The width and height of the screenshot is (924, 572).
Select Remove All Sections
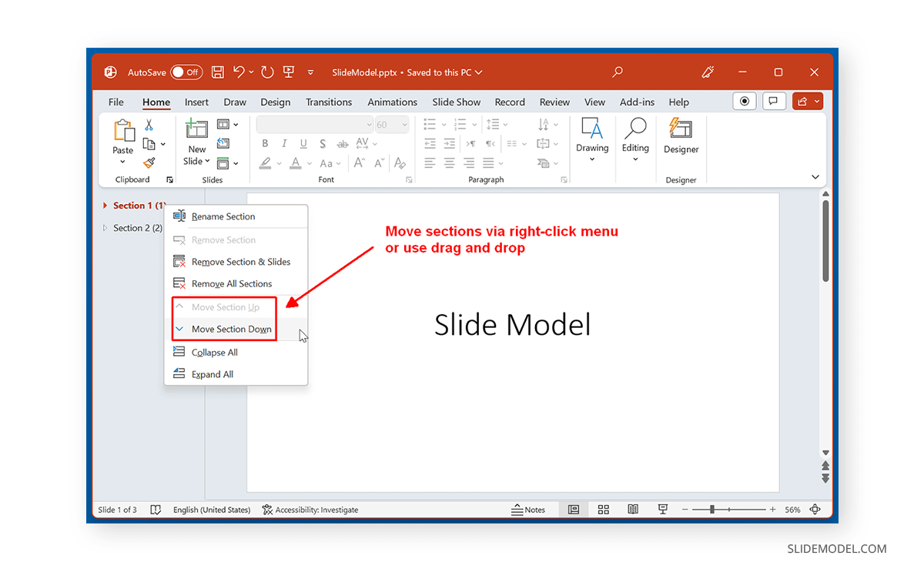click(x=231, y=283)
